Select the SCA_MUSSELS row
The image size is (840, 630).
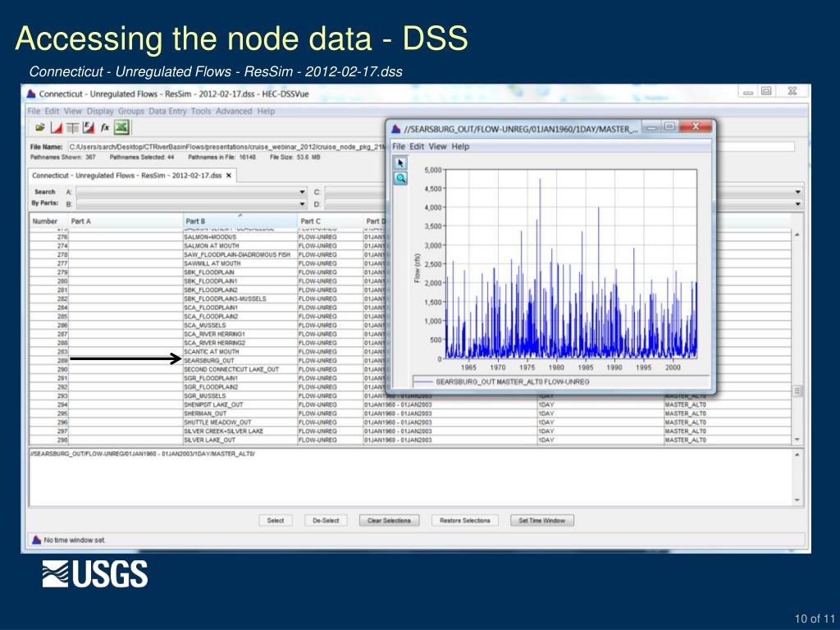click(x=410, y=325)
